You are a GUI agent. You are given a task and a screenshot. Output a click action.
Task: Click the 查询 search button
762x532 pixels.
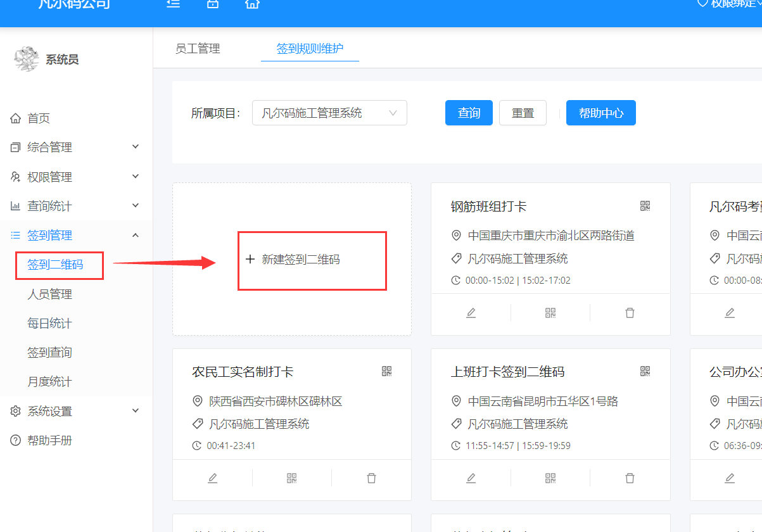(x=469, y=113)
